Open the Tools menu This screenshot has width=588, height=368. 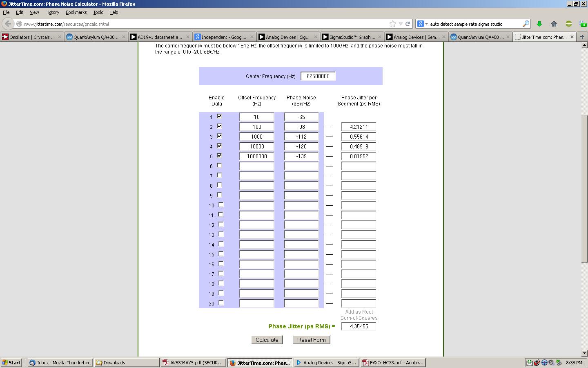[x=98, y=12]
